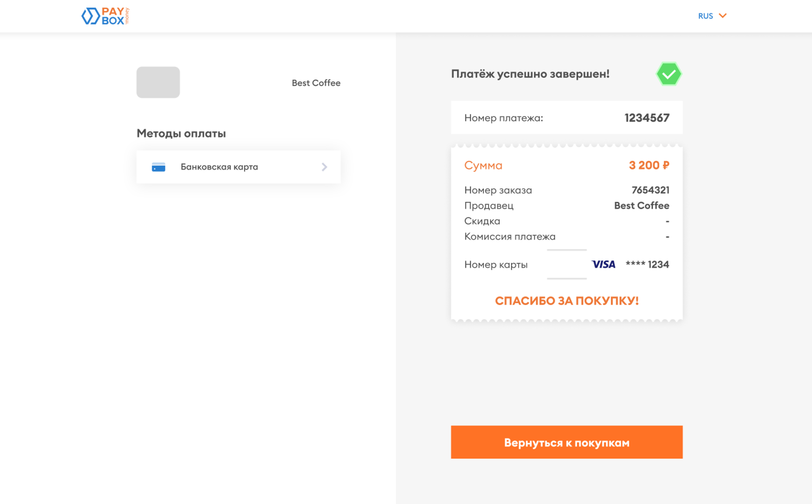Click the VISA logo on the receipt
This screenshot has width=812, height=504.
point(603,264)
